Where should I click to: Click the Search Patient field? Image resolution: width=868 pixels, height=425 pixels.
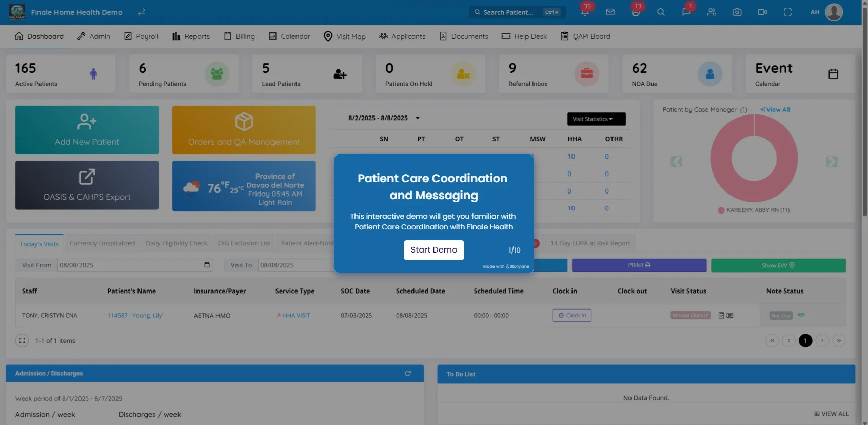click(x=508, y=12)
